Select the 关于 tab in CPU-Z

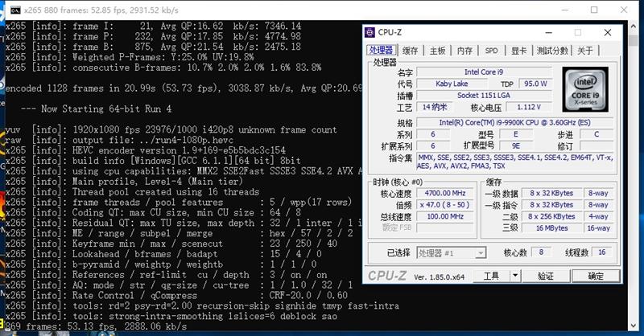(x=585, y=51)
